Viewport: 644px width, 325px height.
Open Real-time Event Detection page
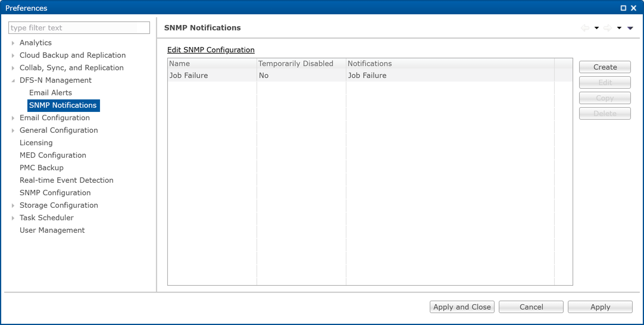pos(67,180)
